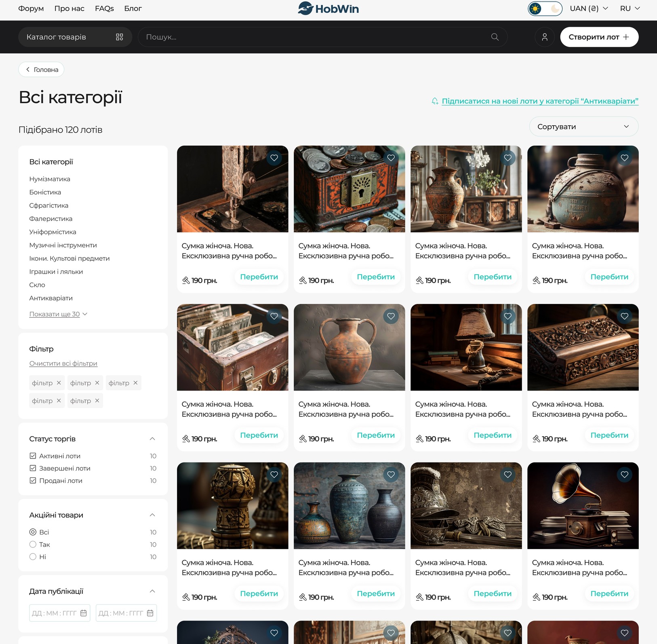
Task: Subscribe to new lots in Антикваріати
Action: point(540,101)
